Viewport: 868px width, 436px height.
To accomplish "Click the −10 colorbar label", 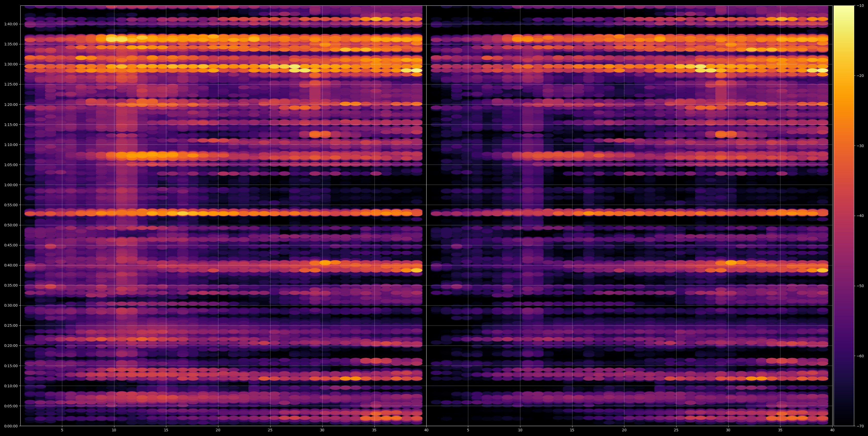I will tap(860, 5).
